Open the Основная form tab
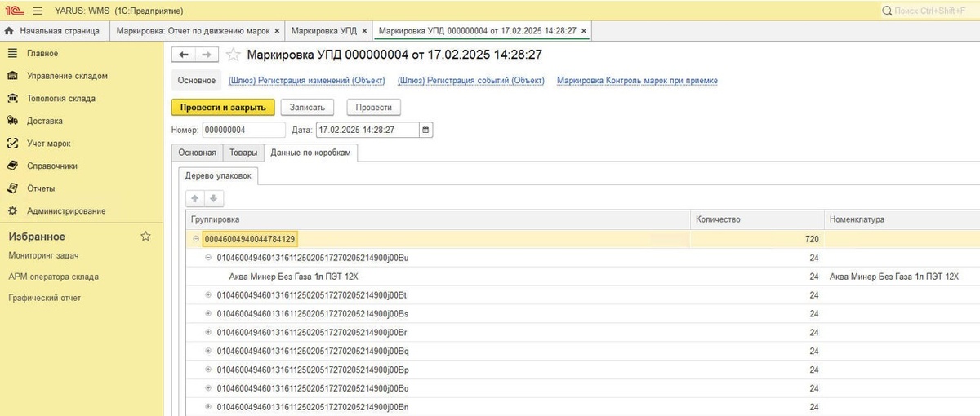 pos(197,153)
